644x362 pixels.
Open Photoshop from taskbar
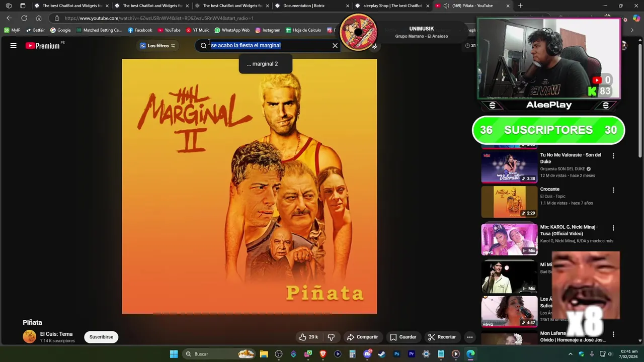point(396,354)
